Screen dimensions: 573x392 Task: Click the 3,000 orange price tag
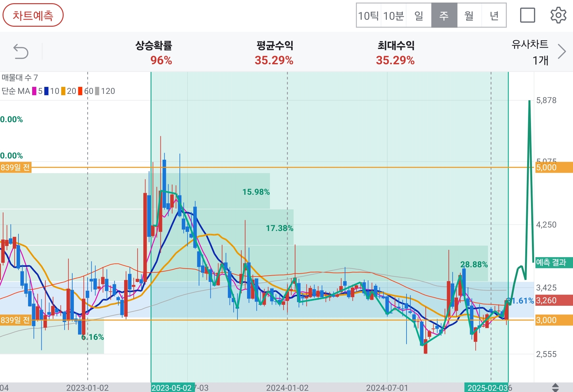(x=554, y=320)
